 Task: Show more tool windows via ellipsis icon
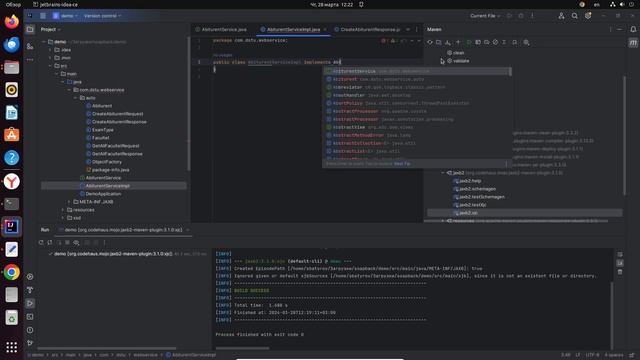tap(30, 60)
